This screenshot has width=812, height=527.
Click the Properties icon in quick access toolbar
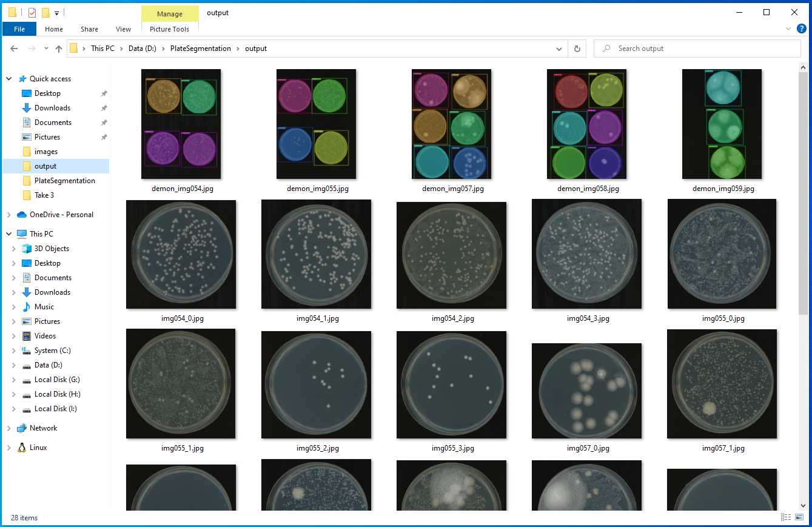click(x=32, y=12)
